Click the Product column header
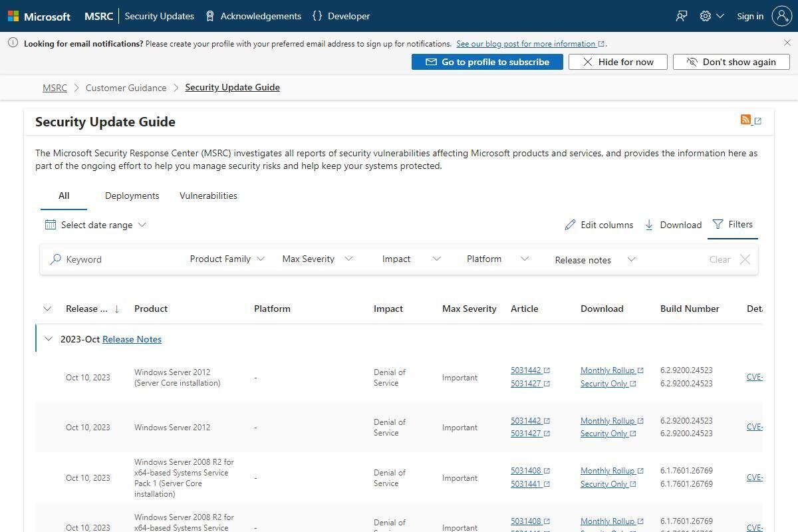Image resolution: width=798 pixels, height=532 pixels. [151, 309]
